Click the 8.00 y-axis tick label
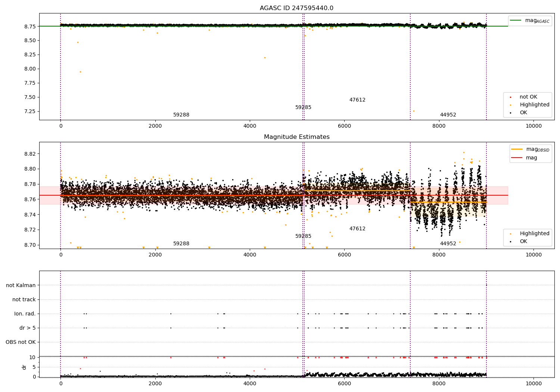The height and width of the screenshot is (392, 560). 30,69
